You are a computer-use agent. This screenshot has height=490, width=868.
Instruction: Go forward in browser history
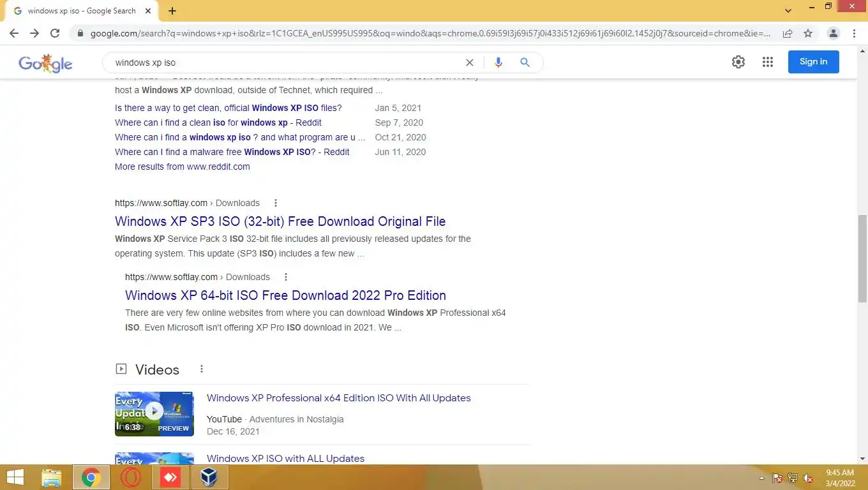point(34,33)
